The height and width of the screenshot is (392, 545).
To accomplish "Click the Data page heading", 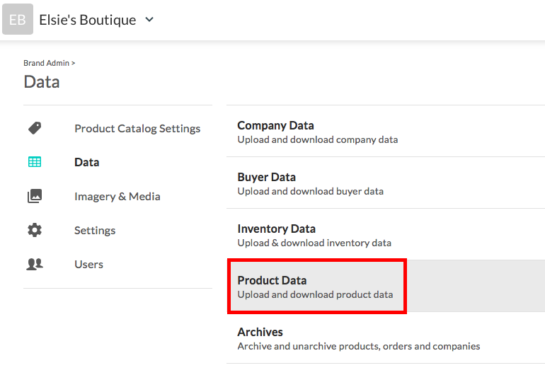I will pyautogui.click(x=42, y=82).
